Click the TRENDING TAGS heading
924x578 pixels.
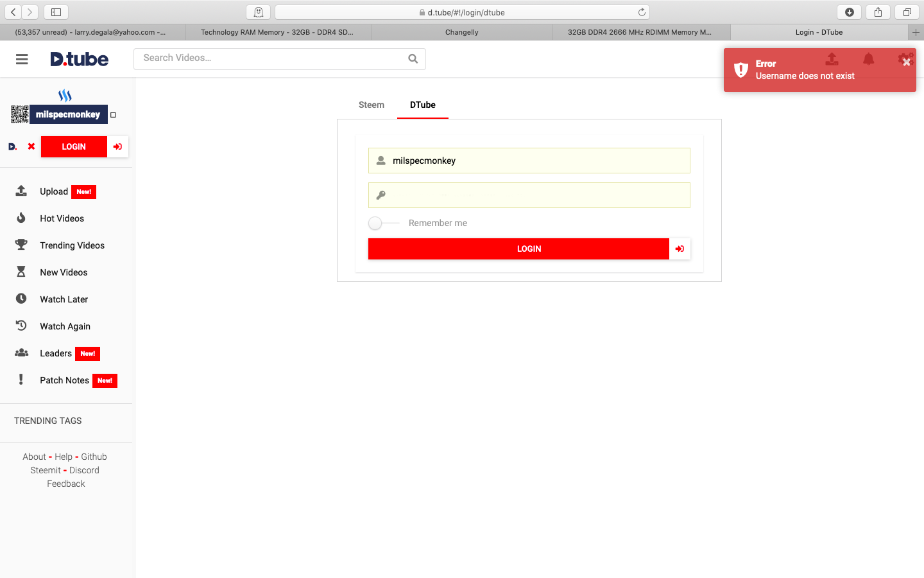pyautogui.click(x=48, y=421)
